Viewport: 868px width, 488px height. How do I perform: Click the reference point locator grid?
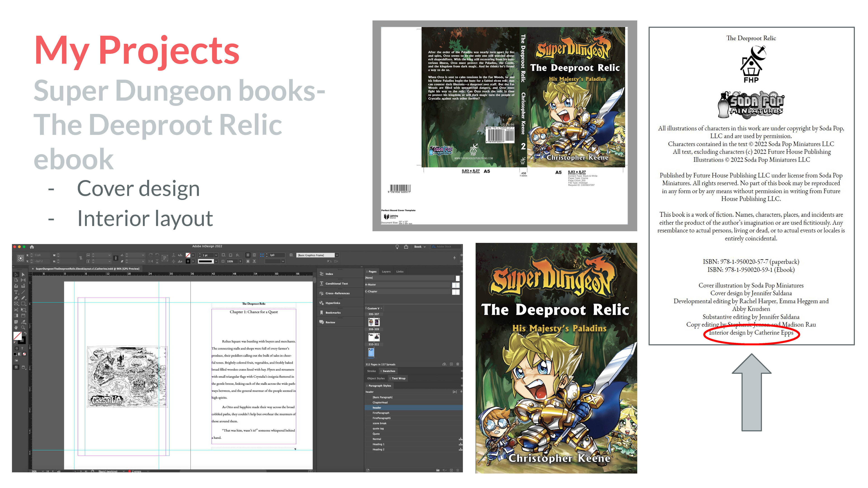21,258
